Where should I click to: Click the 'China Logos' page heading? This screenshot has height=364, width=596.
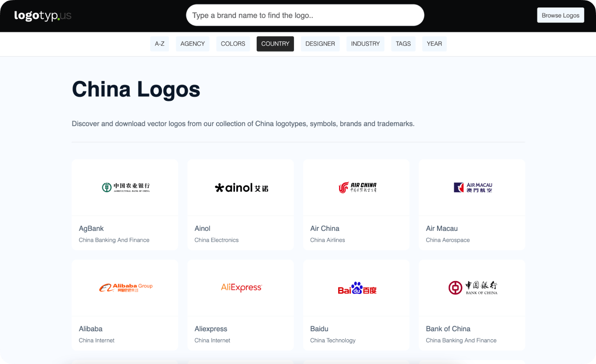coord(136,89)
